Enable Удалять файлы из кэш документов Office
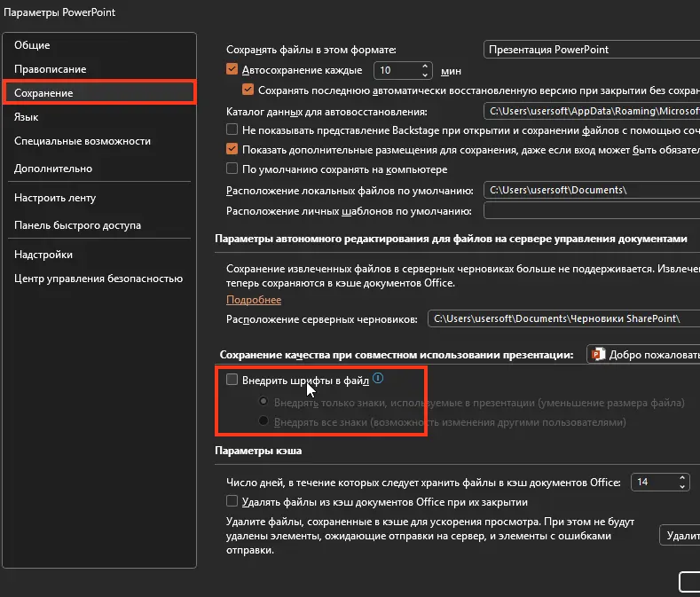Image resolution: width=700 pixels, height=597 pixels. click(x=232, y=501)
